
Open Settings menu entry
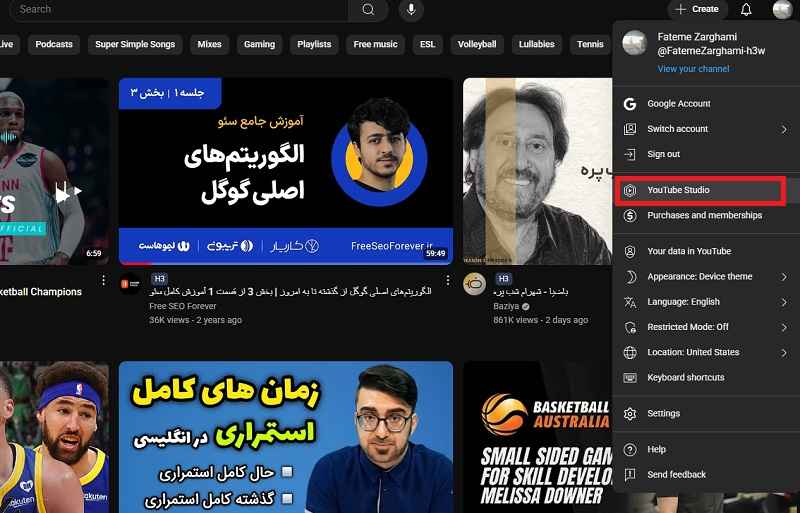pyautogui.click(x=706, y=413)
